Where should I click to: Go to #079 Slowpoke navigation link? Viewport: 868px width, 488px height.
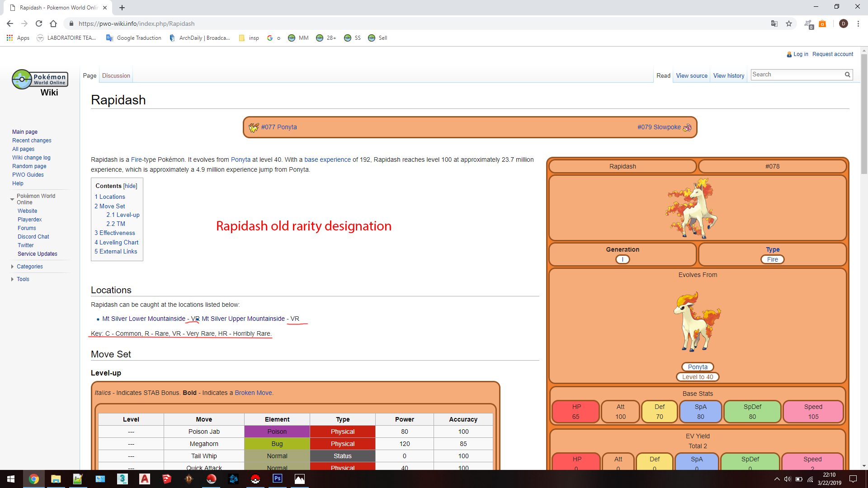tap(659, 127)
